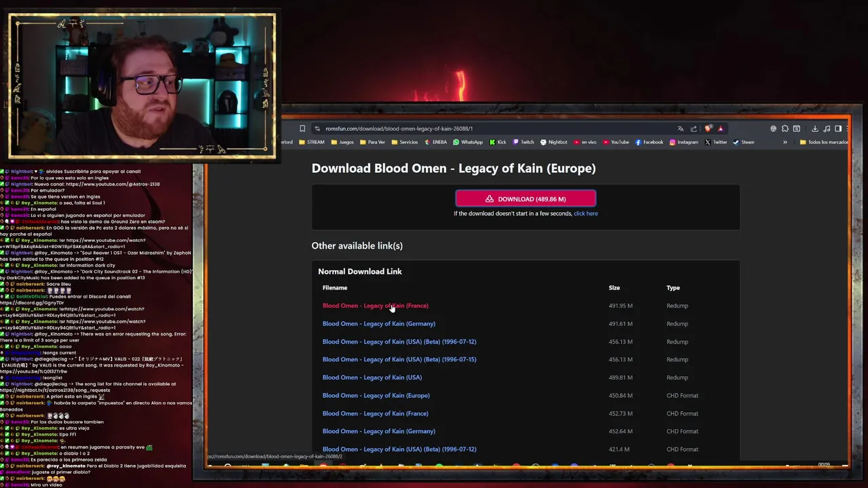Expand the Servicios bookmarks folder
Screen dimensions: 868x488
tap(404, 142)
